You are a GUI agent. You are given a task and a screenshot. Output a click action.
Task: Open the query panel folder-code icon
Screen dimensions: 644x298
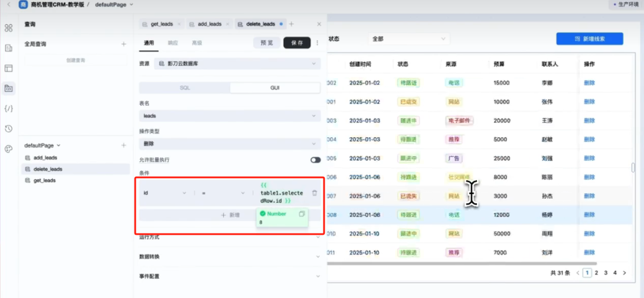click(x=8, y=88)
